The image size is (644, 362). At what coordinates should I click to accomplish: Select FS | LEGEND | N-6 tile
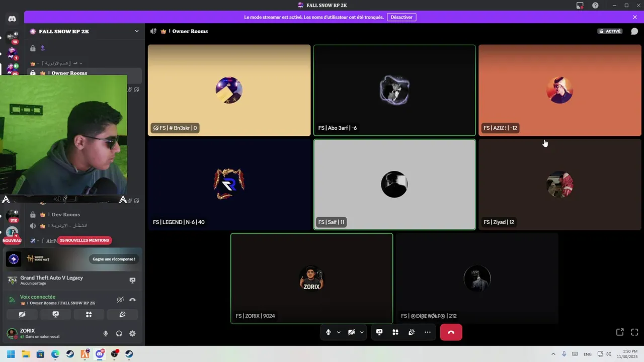click(229, 184)
